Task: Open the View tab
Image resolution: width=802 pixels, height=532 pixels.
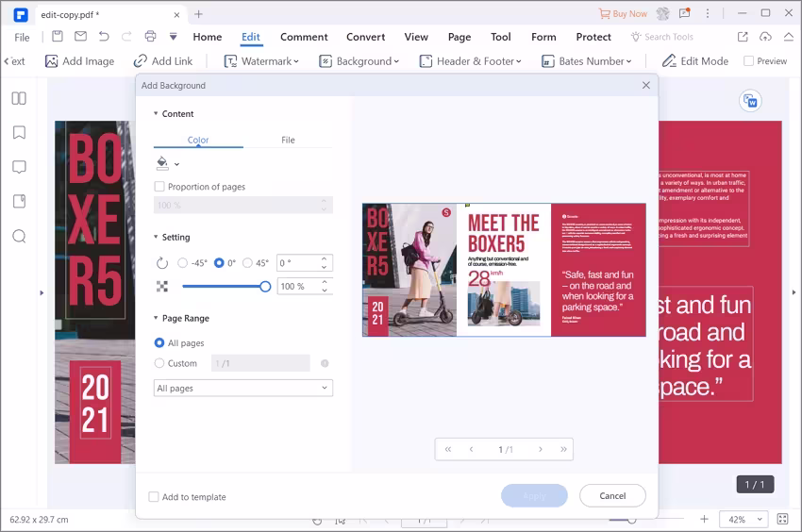Action: [416, 37]
